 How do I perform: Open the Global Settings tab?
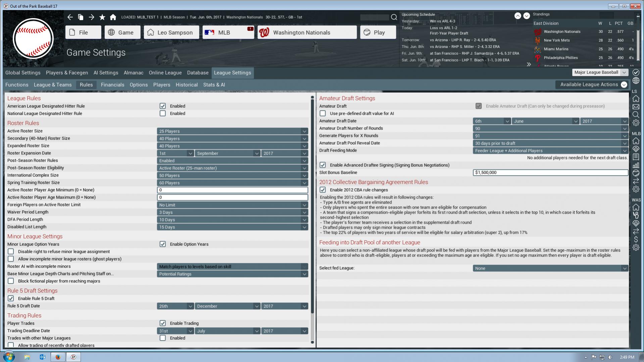point(23,73)
